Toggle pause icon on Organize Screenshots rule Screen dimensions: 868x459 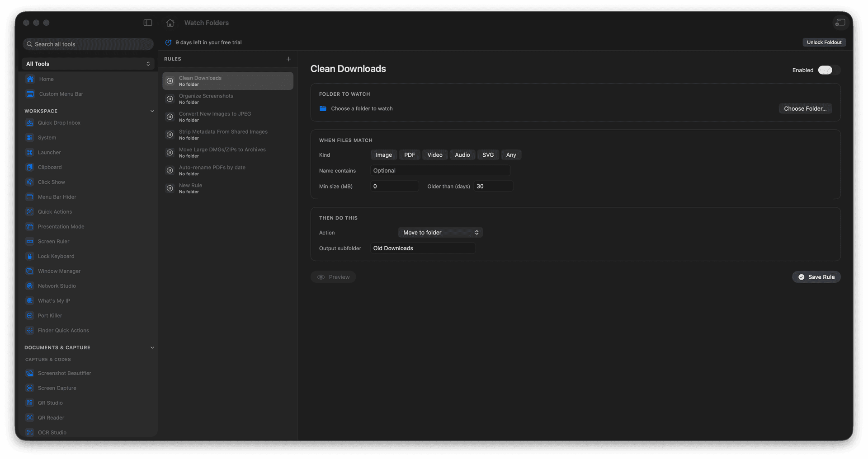tap(170, 99)
